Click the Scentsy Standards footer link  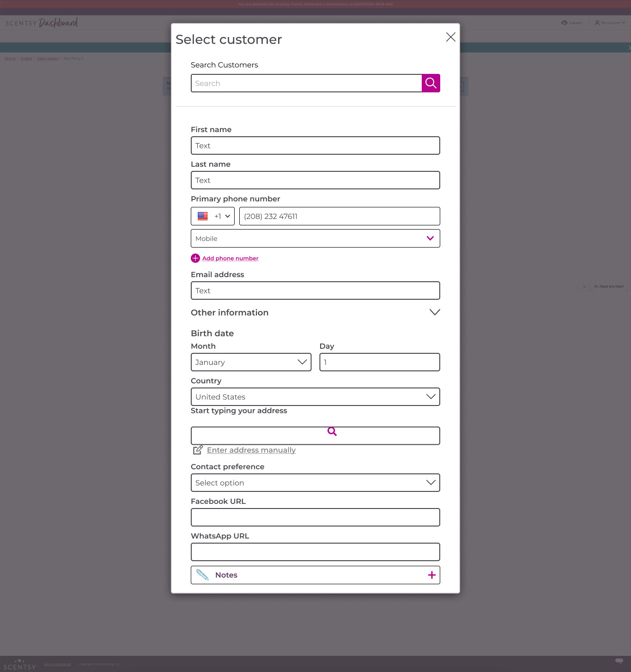coord(57,664)
